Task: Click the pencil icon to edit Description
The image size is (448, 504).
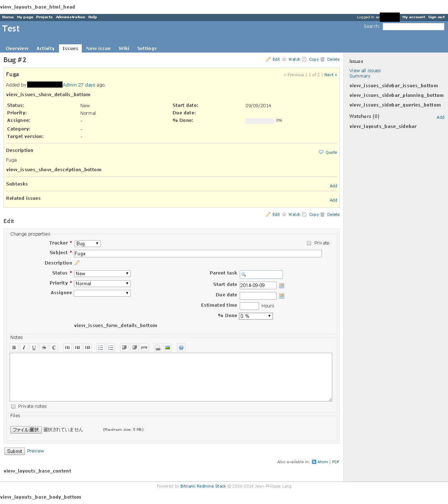Action: [77, 263]
